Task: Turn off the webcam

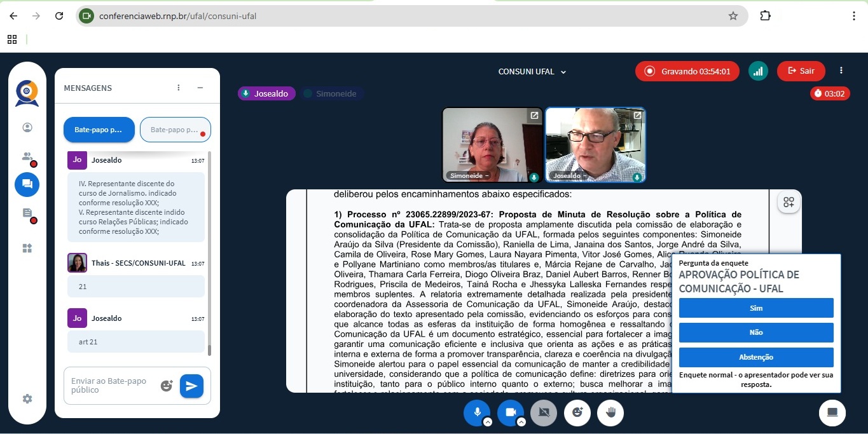Action: click(x=509, y=412)
